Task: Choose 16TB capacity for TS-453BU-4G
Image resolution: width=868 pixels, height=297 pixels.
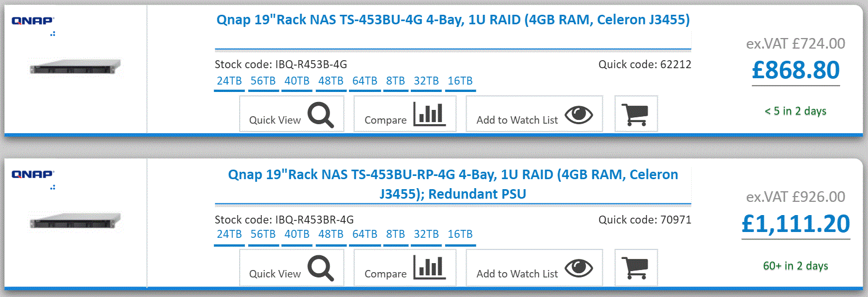Action: tap(460, 81)
